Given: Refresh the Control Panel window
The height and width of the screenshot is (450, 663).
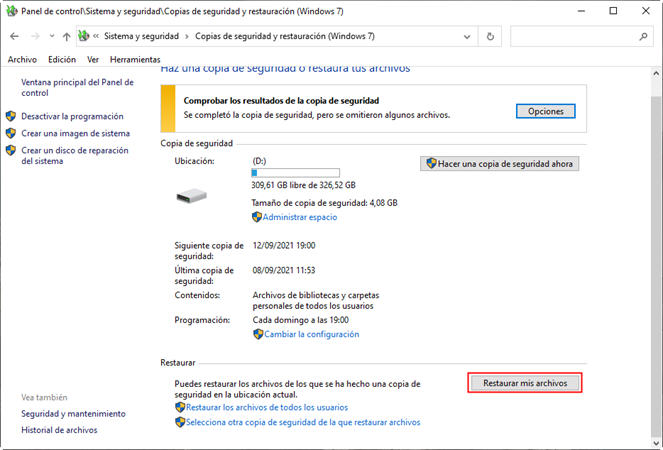Looking at the screenshot, I should (490, 37).
